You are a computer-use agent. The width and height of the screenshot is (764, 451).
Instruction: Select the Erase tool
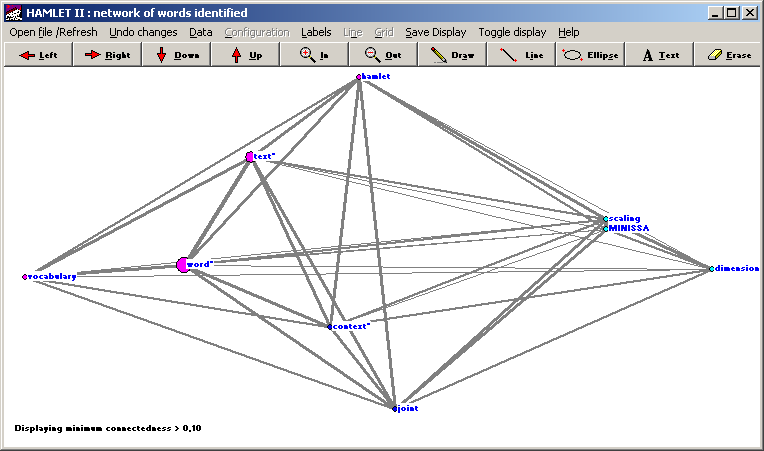728,55
